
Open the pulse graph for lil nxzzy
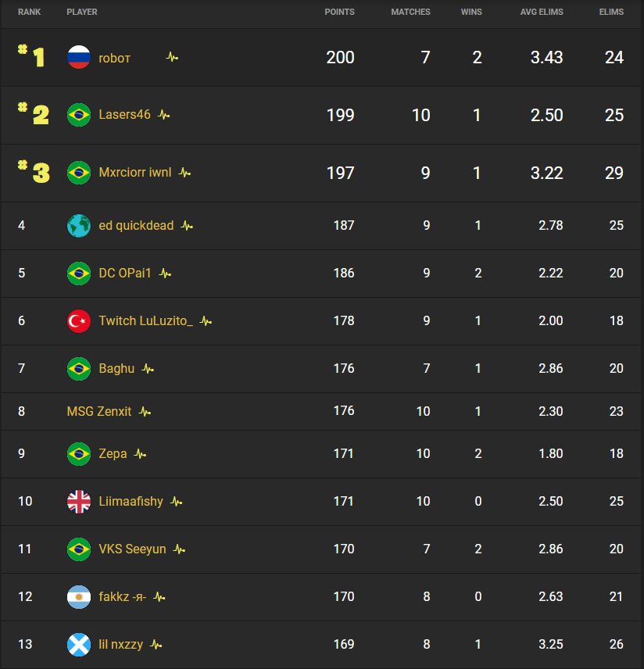pyautogui.click(x=155, y=645)
